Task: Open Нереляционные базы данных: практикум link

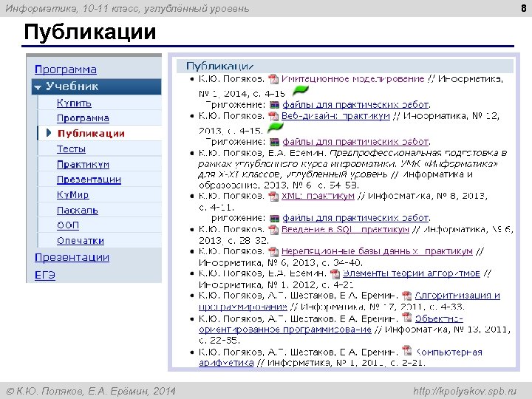Action: [x=377, y=251]
